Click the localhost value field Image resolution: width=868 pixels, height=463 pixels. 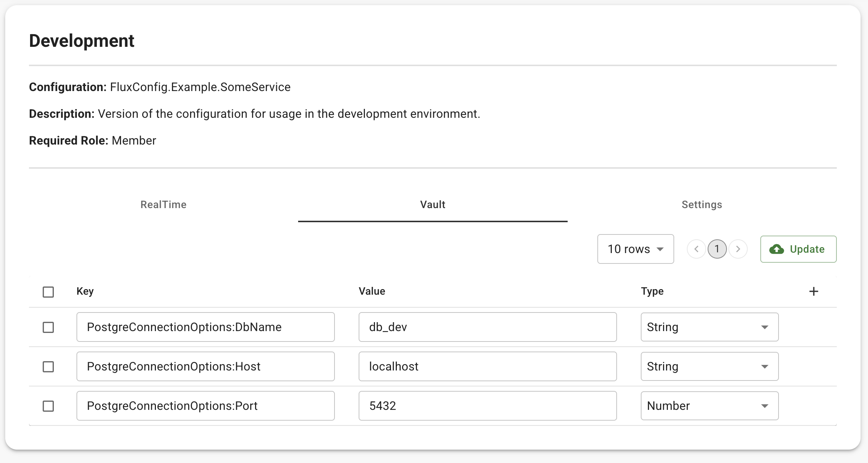point(487,367)
